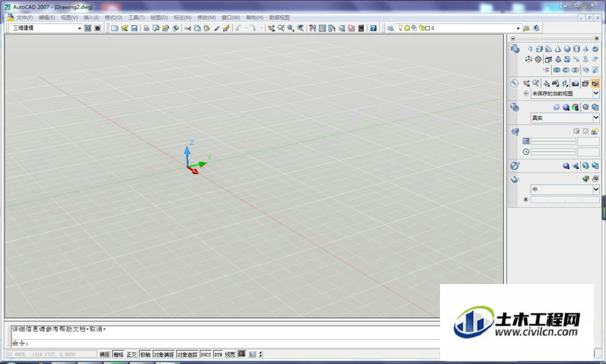This screenshot has height=364, width=606.
Task: Click the 3D Rotate gizmo icon
Action: click(x=538, y=59)
